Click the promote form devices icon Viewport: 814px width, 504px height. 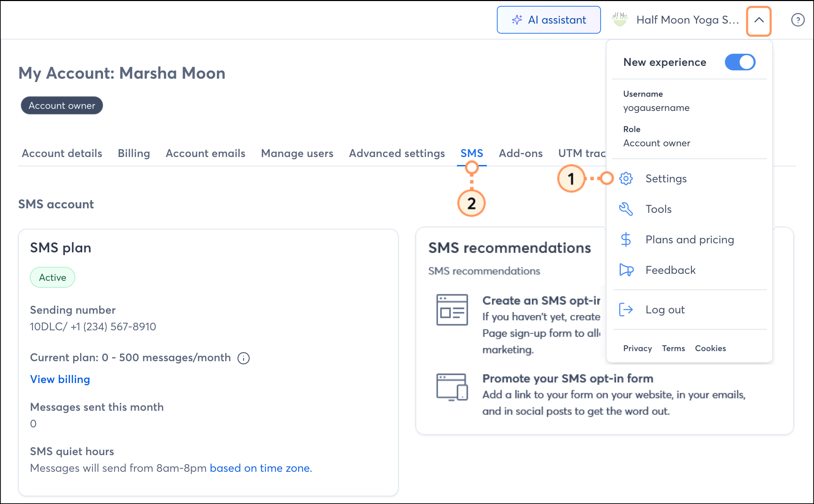pos(452,387)
